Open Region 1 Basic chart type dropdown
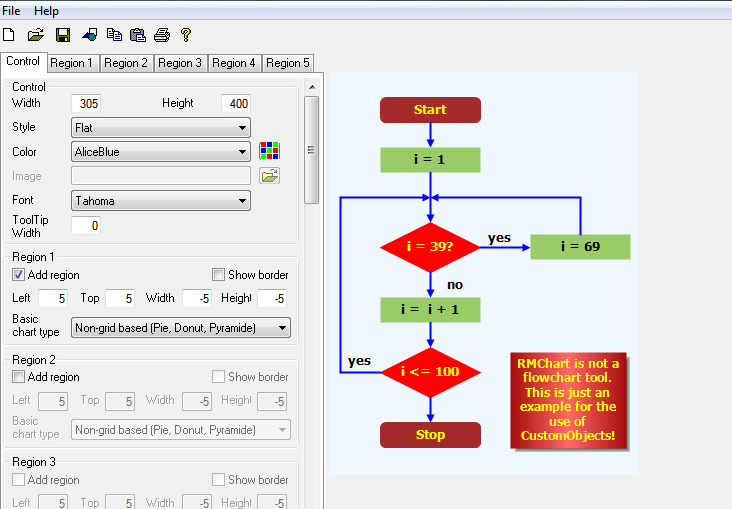 (x=181, y=328)
